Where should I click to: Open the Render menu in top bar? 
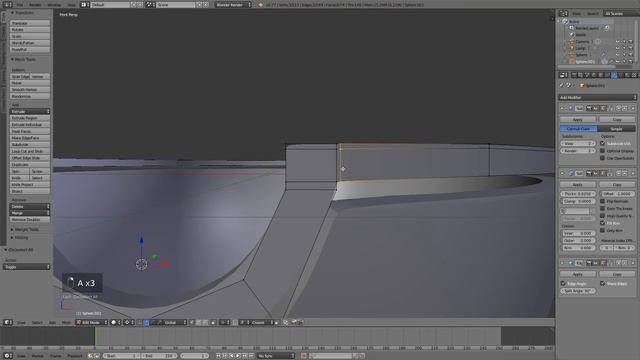pyautogui.click(x=35, y=5)
